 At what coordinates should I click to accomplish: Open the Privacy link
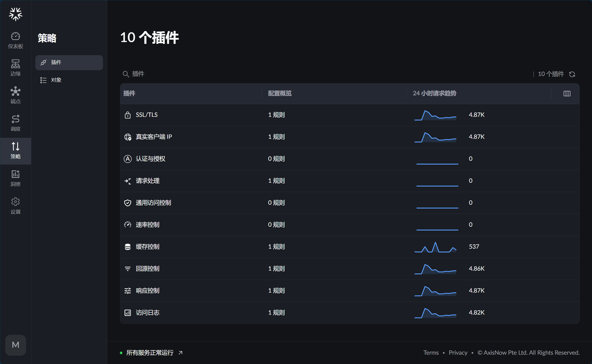click(x=458, y=353)
